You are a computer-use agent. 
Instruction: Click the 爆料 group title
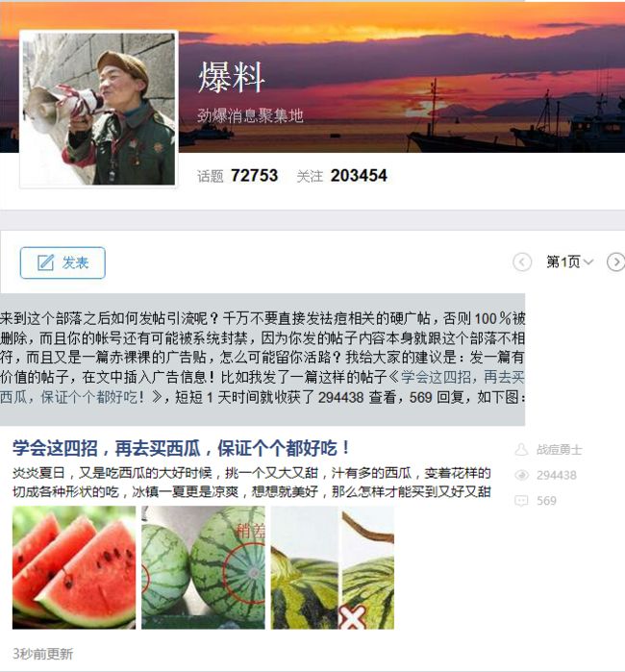(x=231, y=78)
